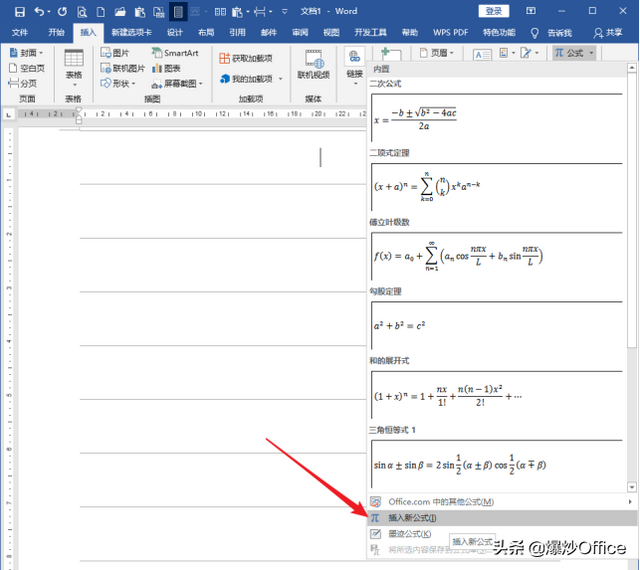This screenshot has height=570, width=640.
Task: Click the SmartArt icon
Action: [x=175, y=53]
